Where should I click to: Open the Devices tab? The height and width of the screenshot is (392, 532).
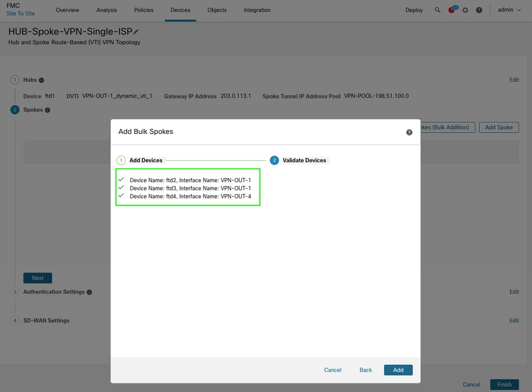pyautogui.click(x=180, y=10)
